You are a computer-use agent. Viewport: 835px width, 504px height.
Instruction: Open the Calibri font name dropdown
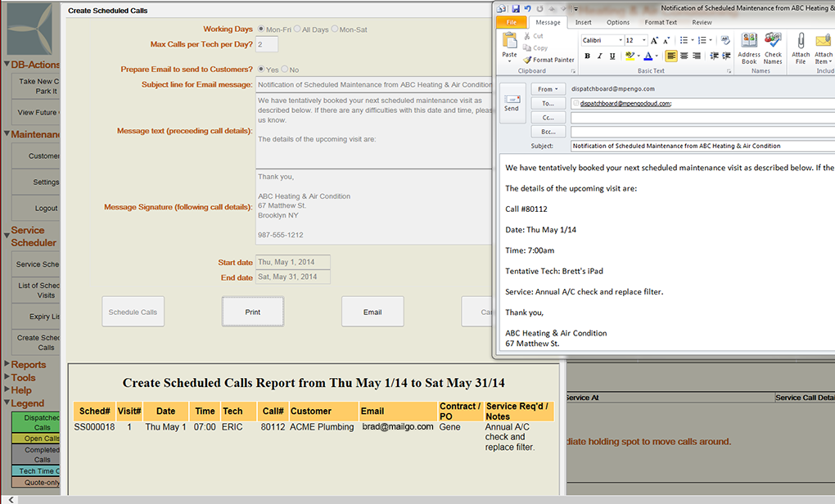(621, 40)
